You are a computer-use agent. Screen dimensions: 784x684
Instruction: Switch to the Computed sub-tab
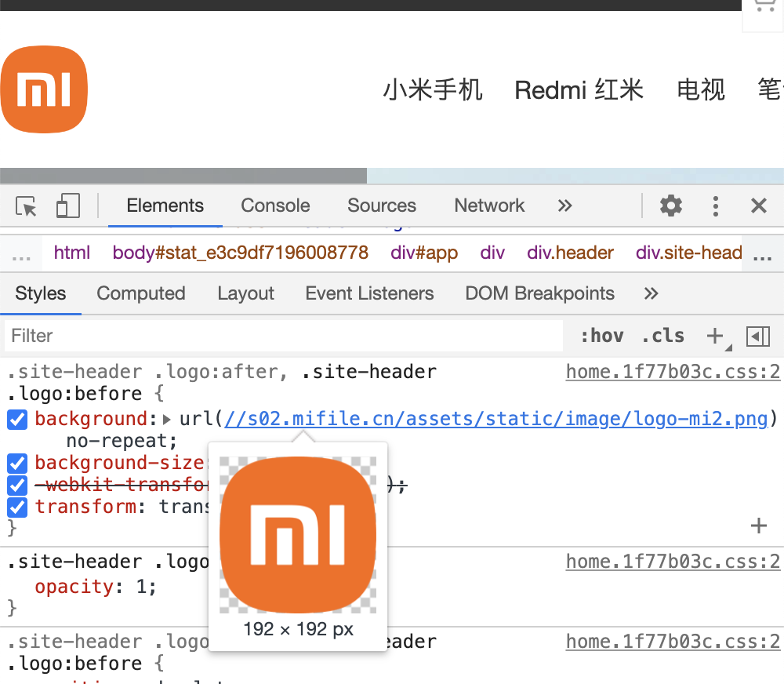pos(141,293)
